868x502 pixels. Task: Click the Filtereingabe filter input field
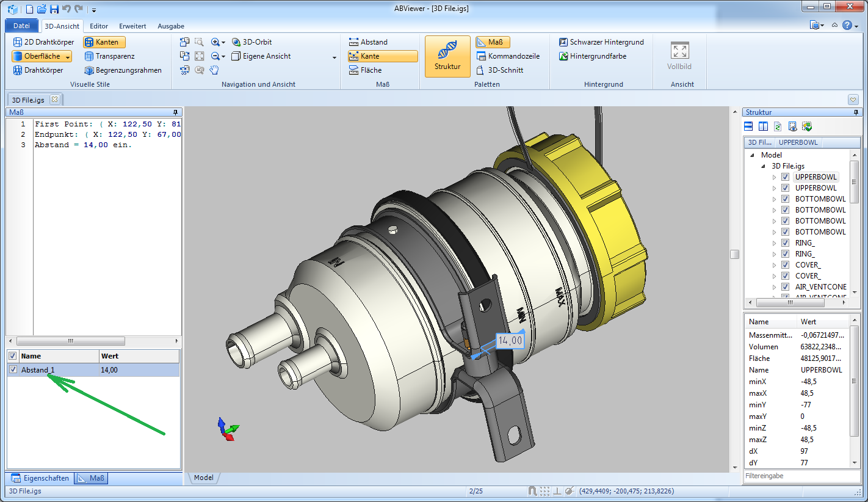point(801,476)
